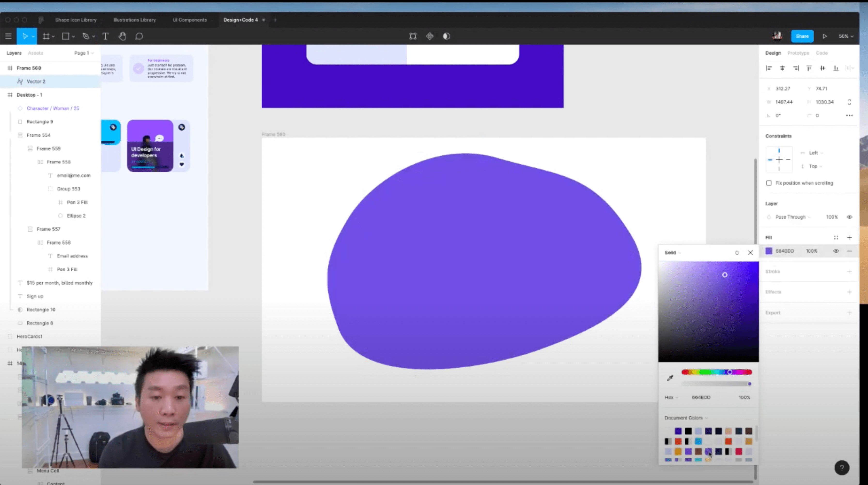Toggle visibility of the 664BDD fill
Screen dimensions: 868x485
click(836, 251)
